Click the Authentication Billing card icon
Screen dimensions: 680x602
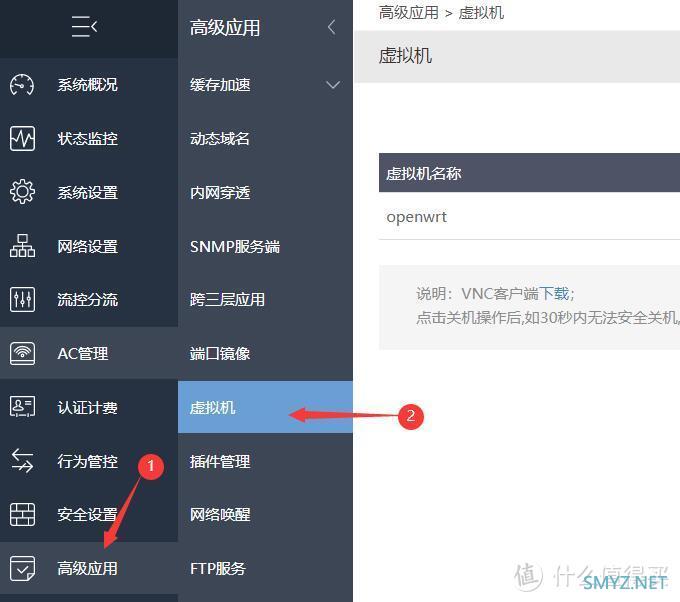point(22,407)
